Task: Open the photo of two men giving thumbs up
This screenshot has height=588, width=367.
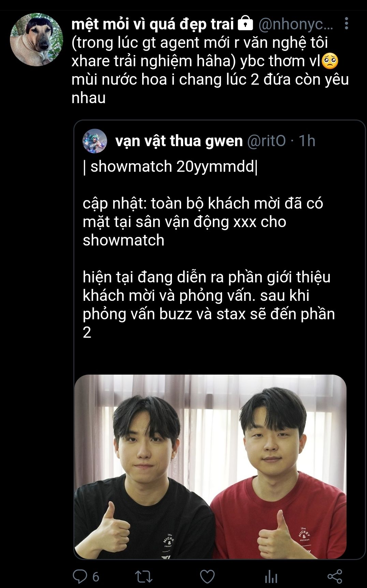Action: (210, 467)
